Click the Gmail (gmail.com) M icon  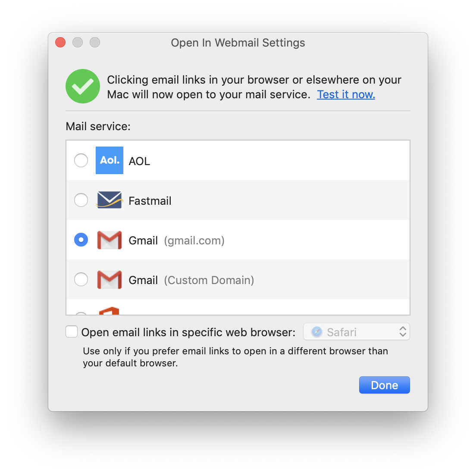click(x=109, y=240)
